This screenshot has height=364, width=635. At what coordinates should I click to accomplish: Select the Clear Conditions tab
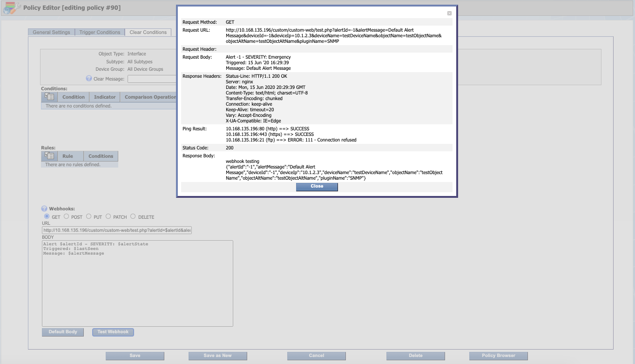[148, 32]
